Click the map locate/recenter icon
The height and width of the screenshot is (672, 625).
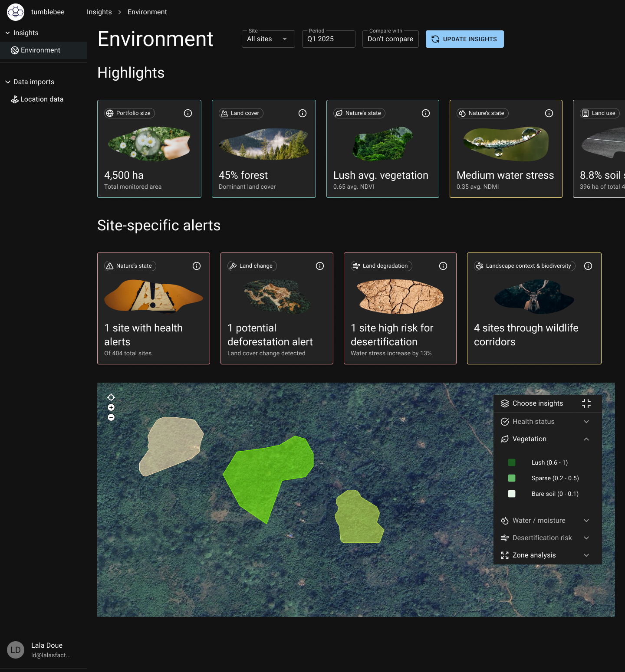point(111,397)
